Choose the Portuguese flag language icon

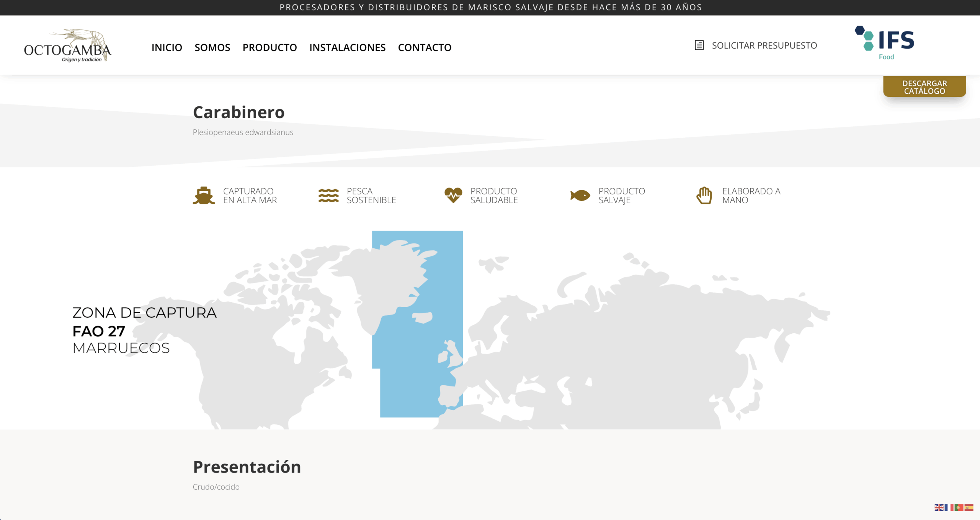click(959, 507)
